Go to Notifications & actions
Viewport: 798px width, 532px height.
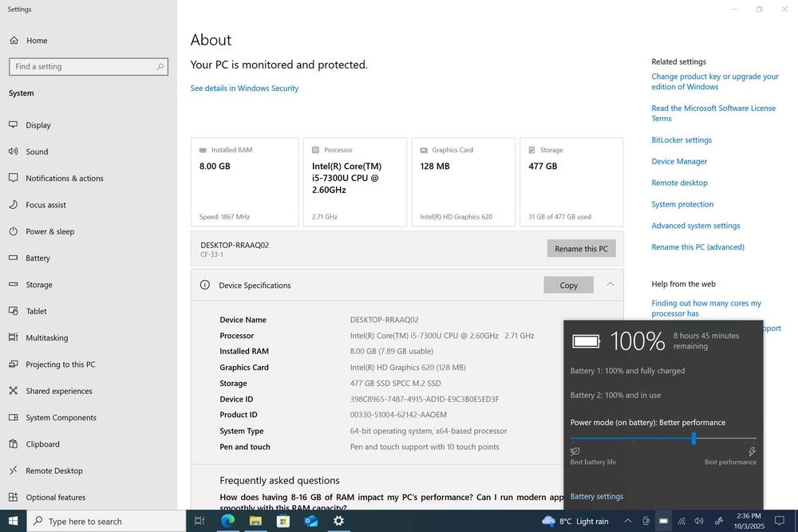[64, 178]
